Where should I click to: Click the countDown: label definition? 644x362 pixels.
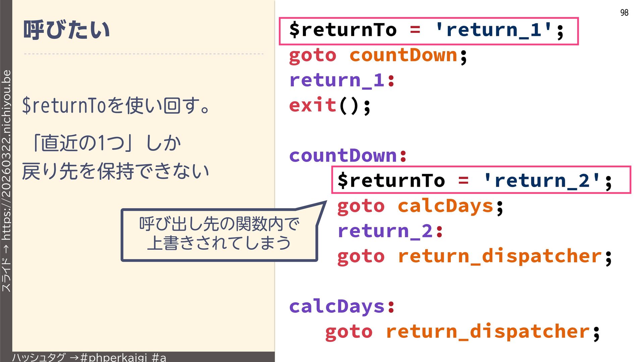pos(348,156)
